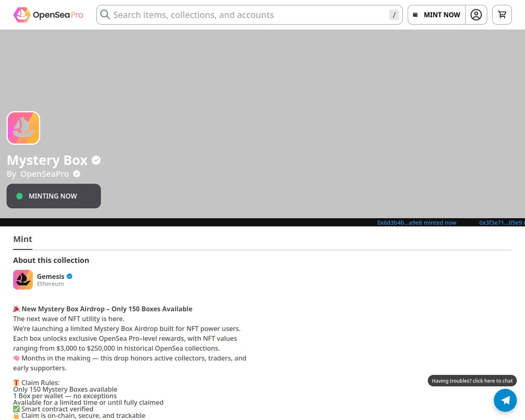Click the 'Smart contract verified' line

pos(57,409)
